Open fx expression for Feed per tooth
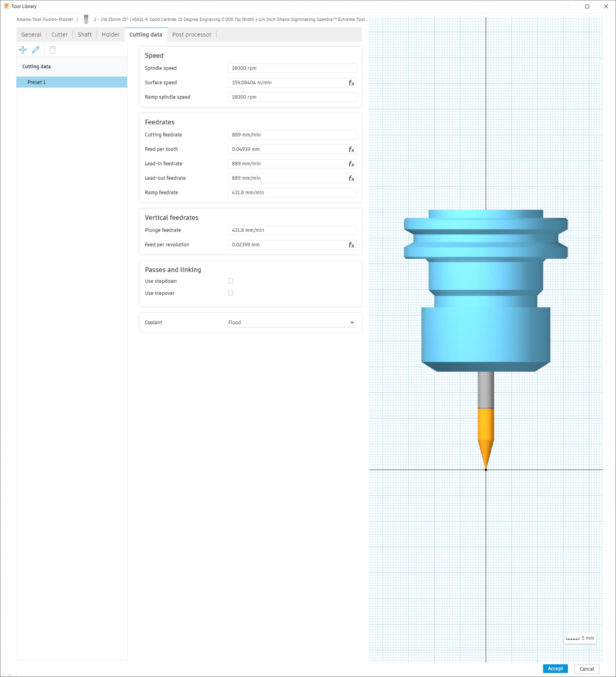 coord(351,150)
